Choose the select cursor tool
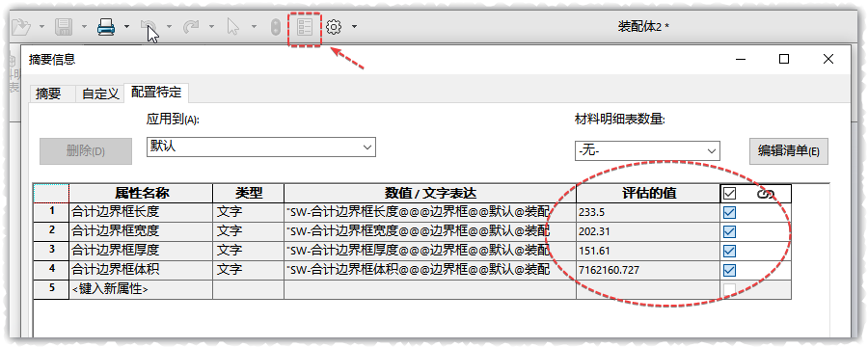This screenshot has height=348, width=868. 233,26
